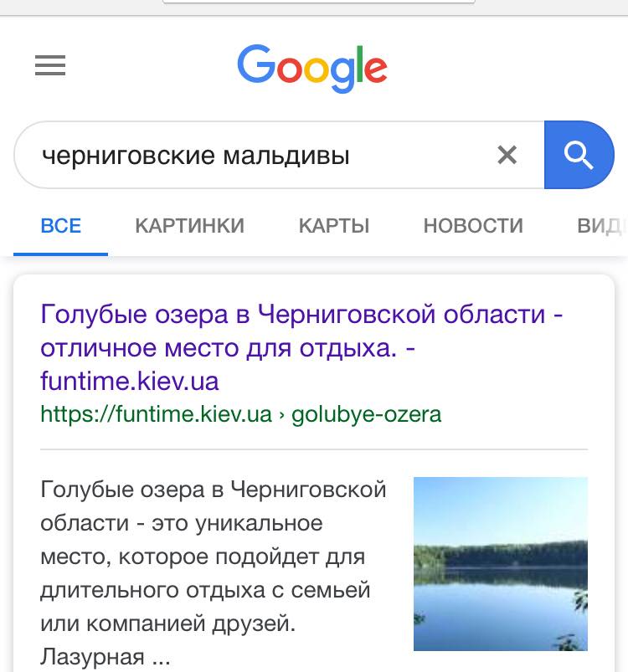
Task: Open the КАРТИНКИ results tab
Action: click(189, 225)
